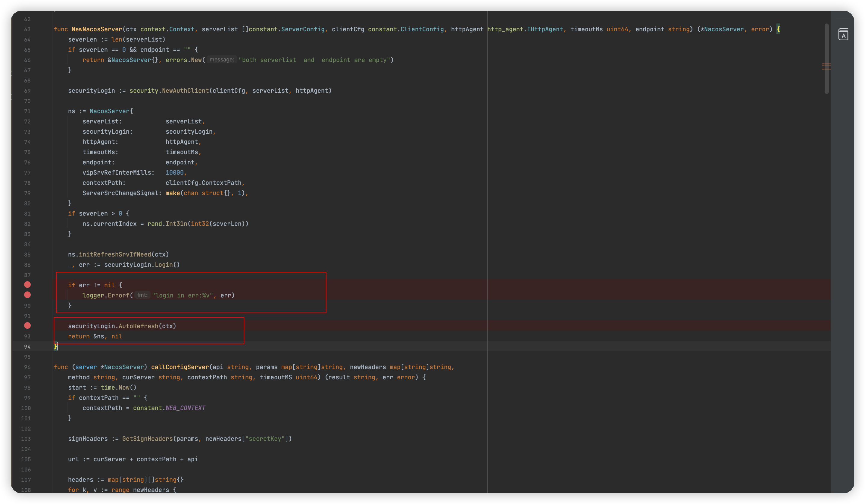The height and width of the screenshot is (504, 865).
Task: Click 'range newHeaders' in for loop
Action: [140, 490]
